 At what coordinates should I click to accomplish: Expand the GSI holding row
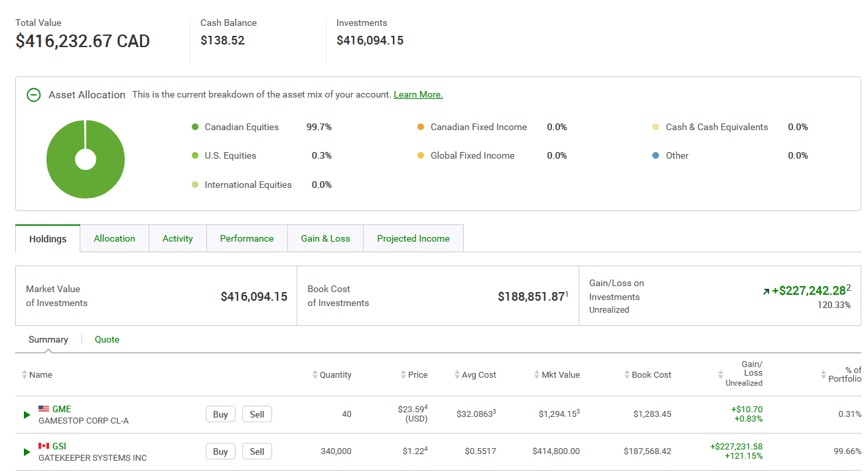[x=27, y=452]
